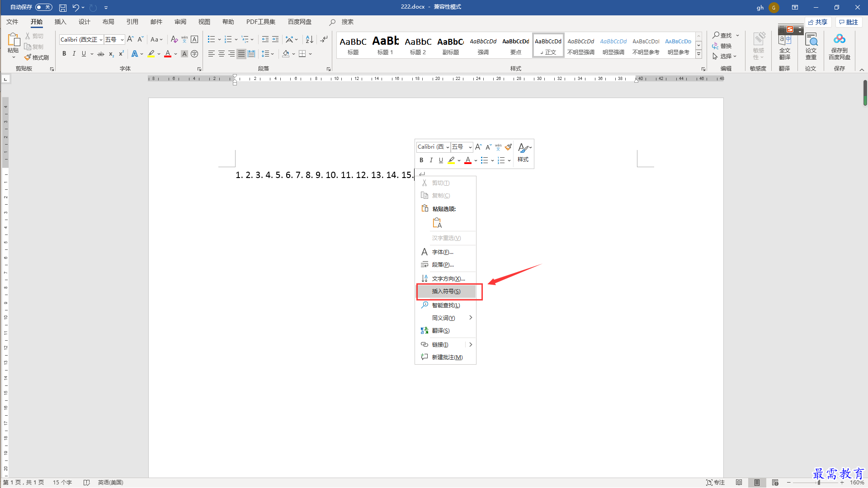Toggle the AutoSave switch
Viewport: 868px width, 488px height.
[x=44, y=7]
